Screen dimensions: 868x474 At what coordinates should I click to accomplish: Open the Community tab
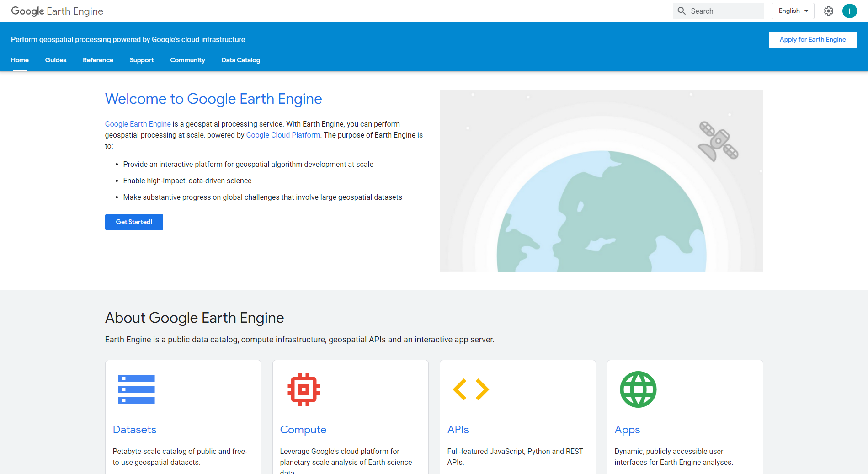[x=187, y=60]
